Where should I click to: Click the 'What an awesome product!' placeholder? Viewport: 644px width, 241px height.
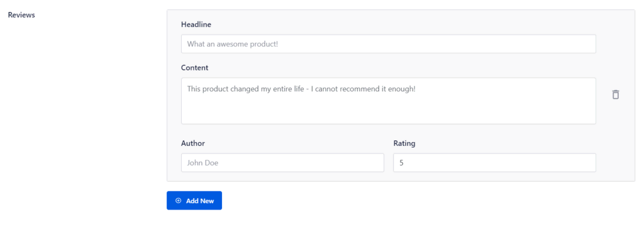point(233,44)
